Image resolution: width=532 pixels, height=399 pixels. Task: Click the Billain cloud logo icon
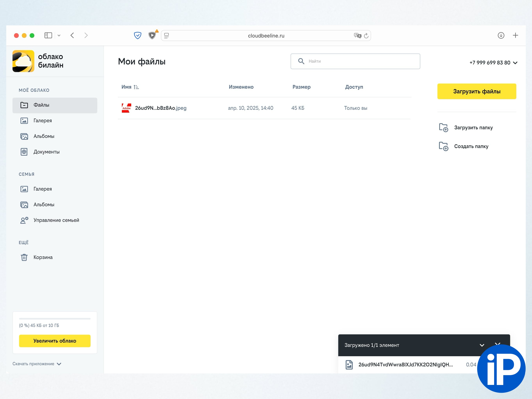23,61
